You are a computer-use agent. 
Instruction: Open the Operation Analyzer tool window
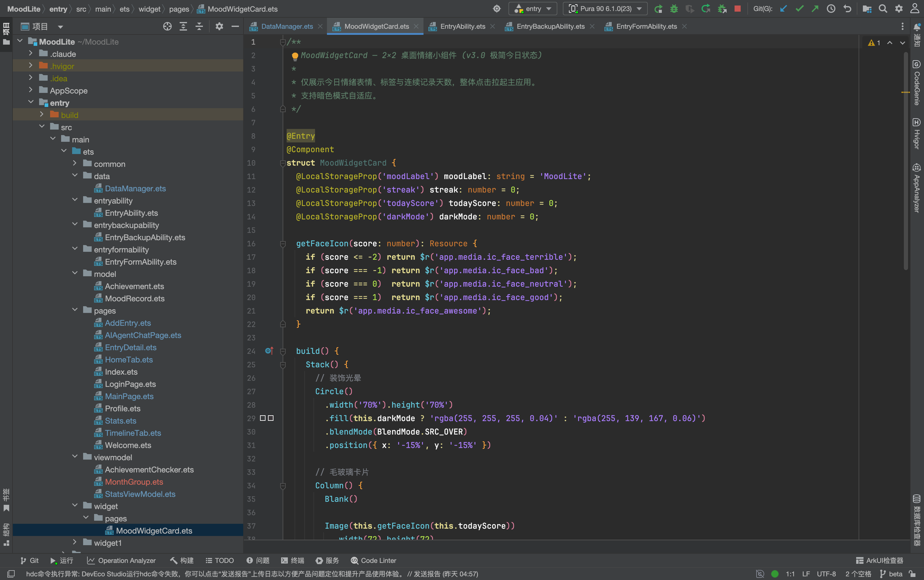click(121, 560)
